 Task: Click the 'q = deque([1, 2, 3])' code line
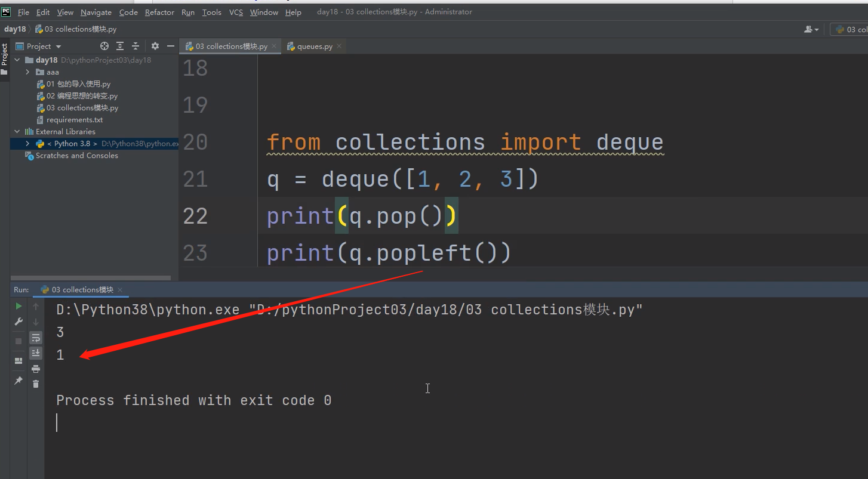click(x=403, y=179)
